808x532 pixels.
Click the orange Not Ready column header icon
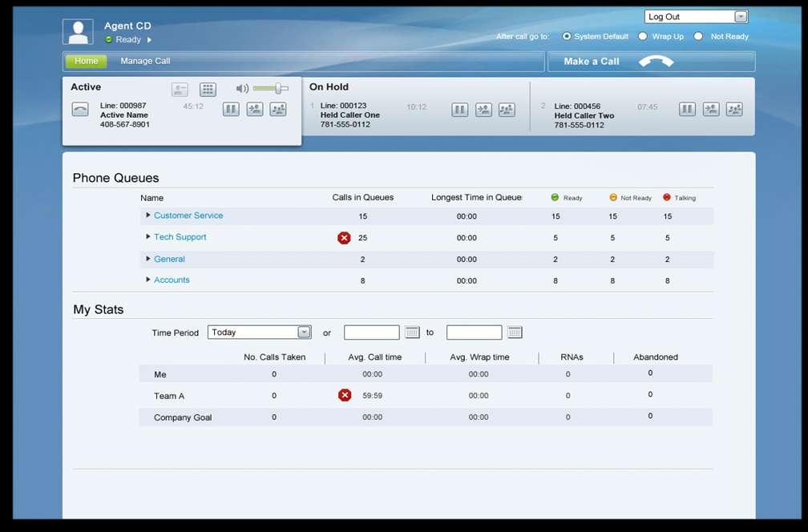613,197
